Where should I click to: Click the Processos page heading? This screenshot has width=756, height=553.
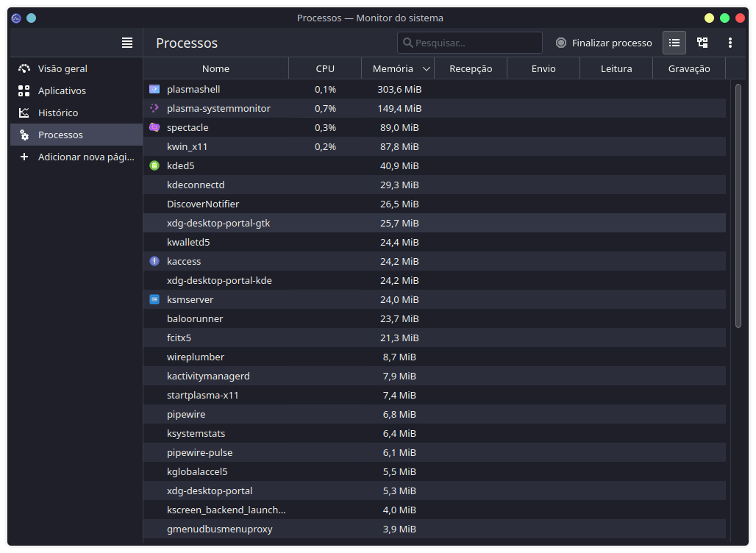point(187,43)
